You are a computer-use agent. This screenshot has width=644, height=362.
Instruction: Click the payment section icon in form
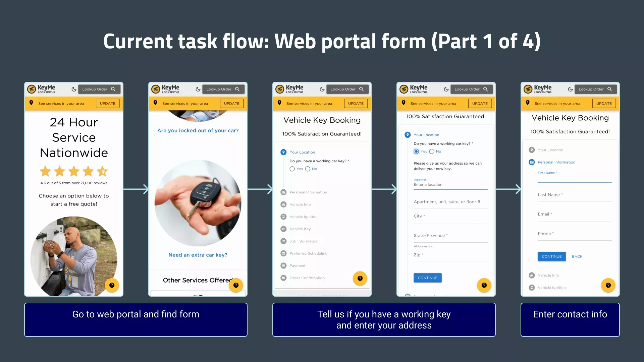[x=283, y=266]
